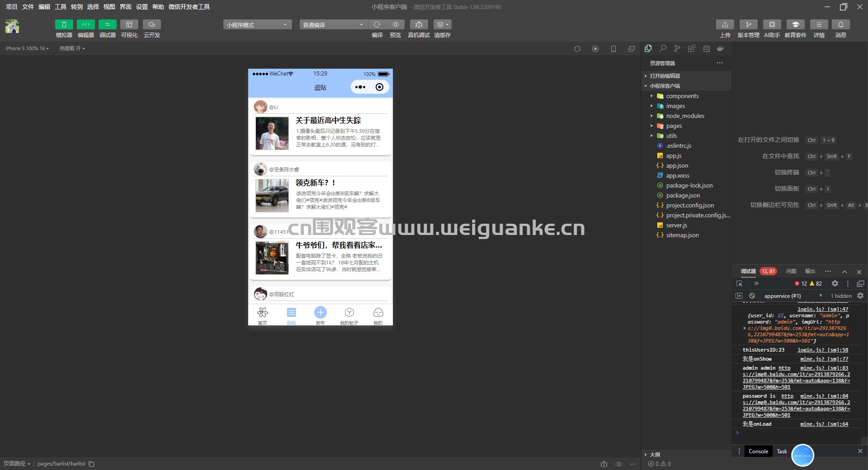This screenshot has width=868, height=470.
Task: Toggle the simulator phone frame icon
Action: coord(613,49)
